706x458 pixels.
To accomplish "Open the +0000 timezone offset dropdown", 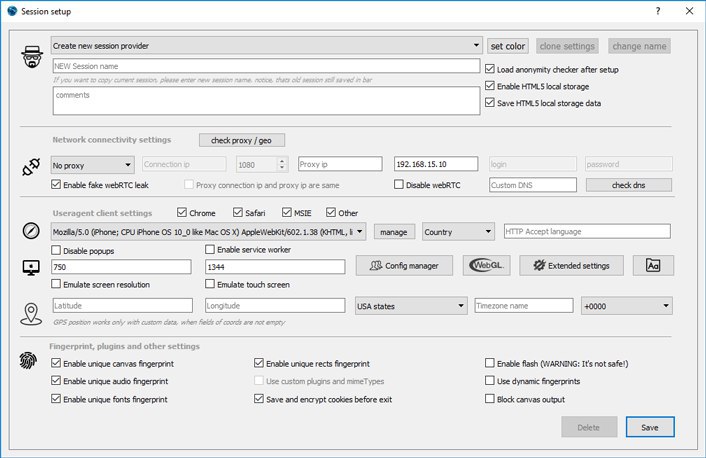I will tap(627, 306).
